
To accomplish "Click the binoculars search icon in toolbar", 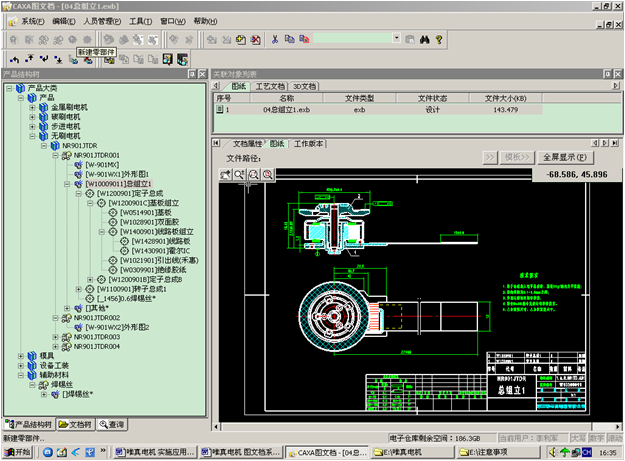I will tap(423, 39).
